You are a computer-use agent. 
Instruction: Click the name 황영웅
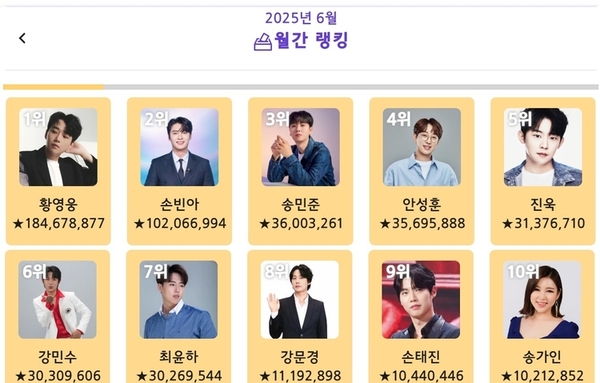[x=58, y=204]
